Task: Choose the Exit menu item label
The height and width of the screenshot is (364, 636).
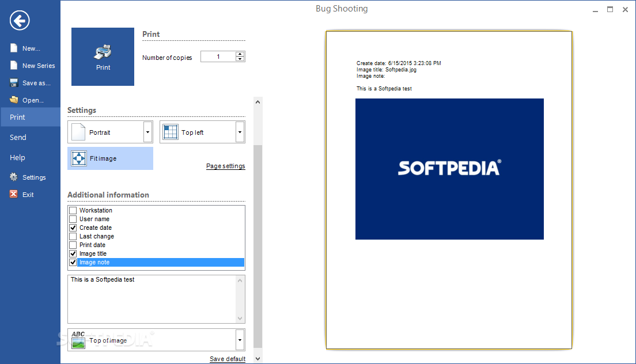Action: point(28,195)
